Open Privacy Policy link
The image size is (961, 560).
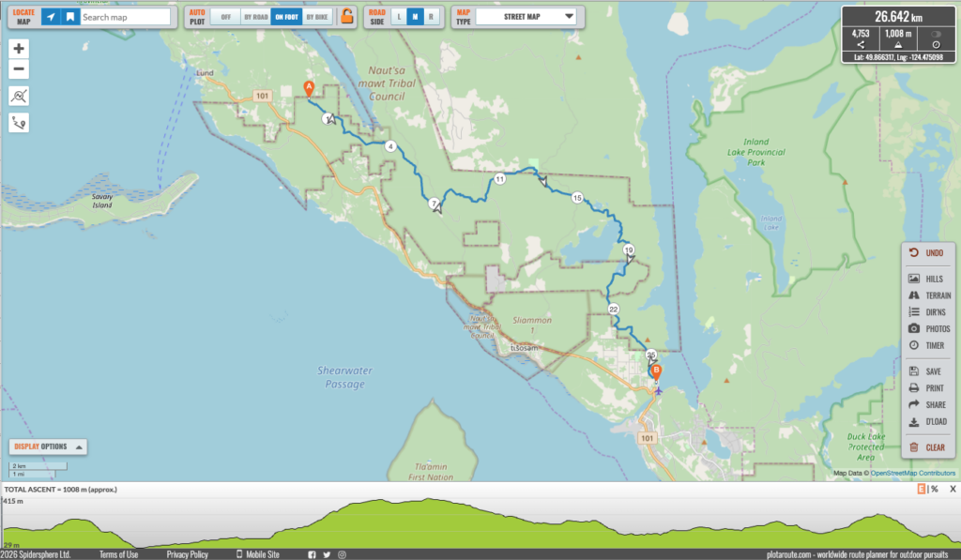[x=187, y=554]
